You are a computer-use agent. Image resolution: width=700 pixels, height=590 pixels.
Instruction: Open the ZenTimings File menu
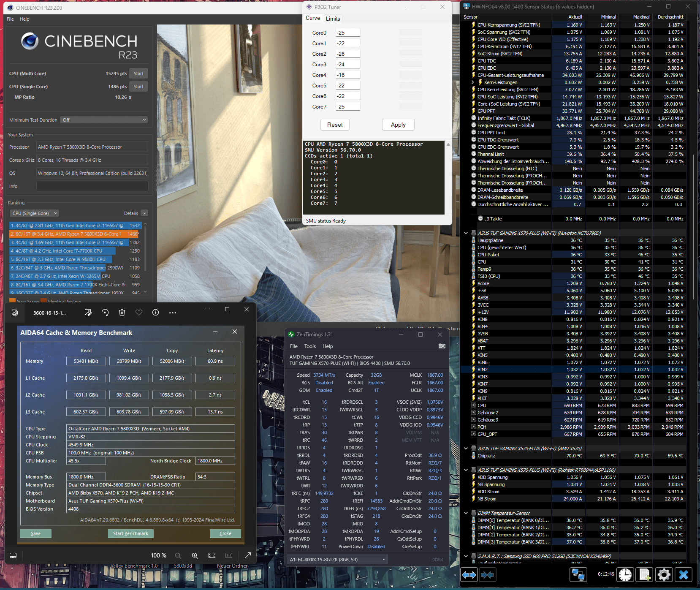click(x=294, y=346)
